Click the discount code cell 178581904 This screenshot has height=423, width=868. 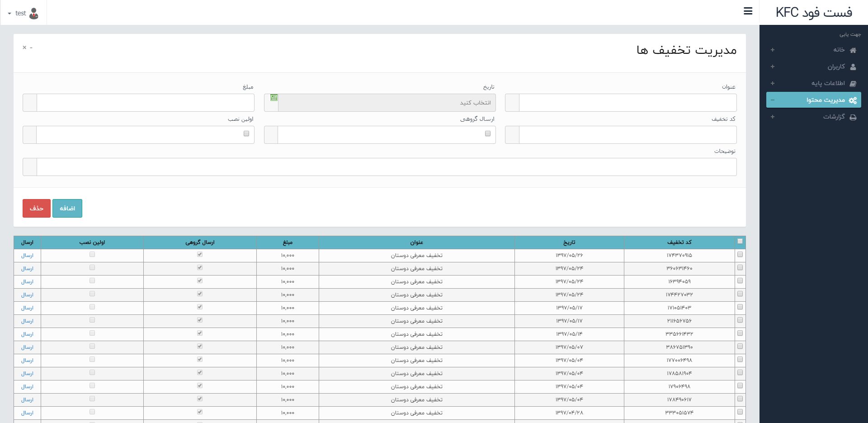(x=679, y=374)
